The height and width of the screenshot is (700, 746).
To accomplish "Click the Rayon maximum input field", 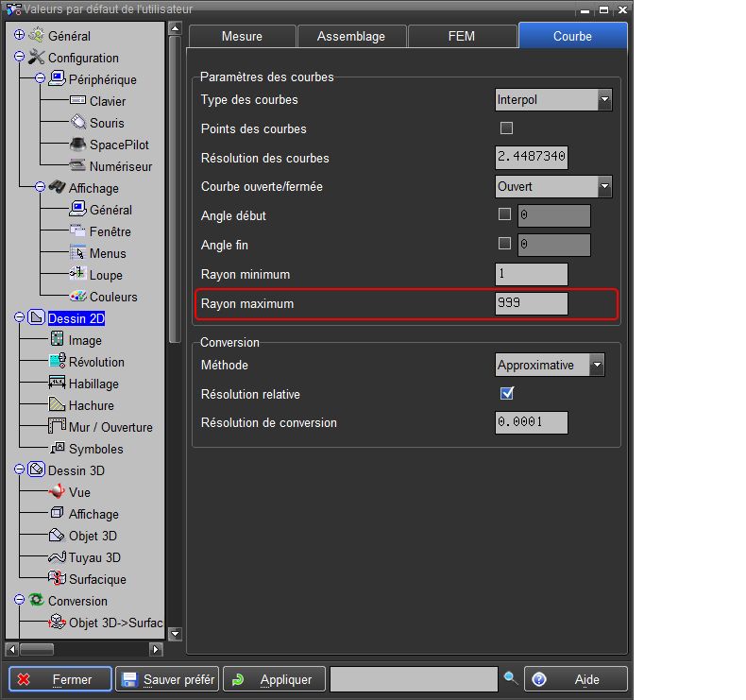I will 532,303.
